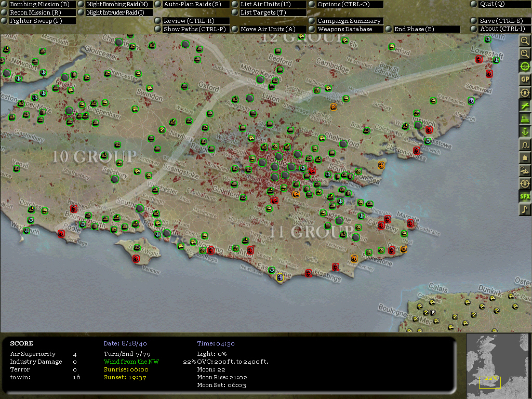Select orange icon near New Romney
Image resolution: width=532 pixels, height=399 pixels.
pyautogui.click(x=354, y=259)
